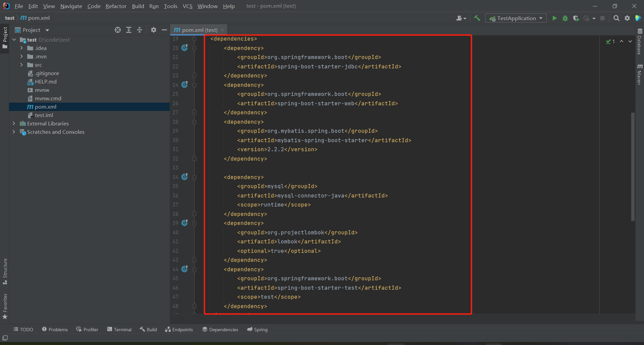Open the Terminal tool window

pos(119,330)
